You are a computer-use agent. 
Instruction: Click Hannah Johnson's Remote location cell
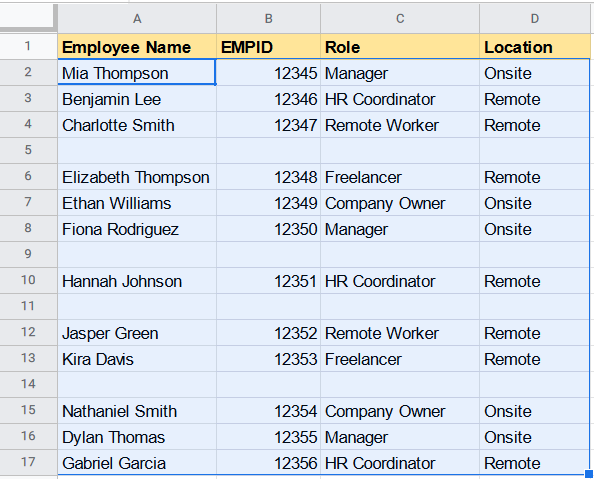535,280
